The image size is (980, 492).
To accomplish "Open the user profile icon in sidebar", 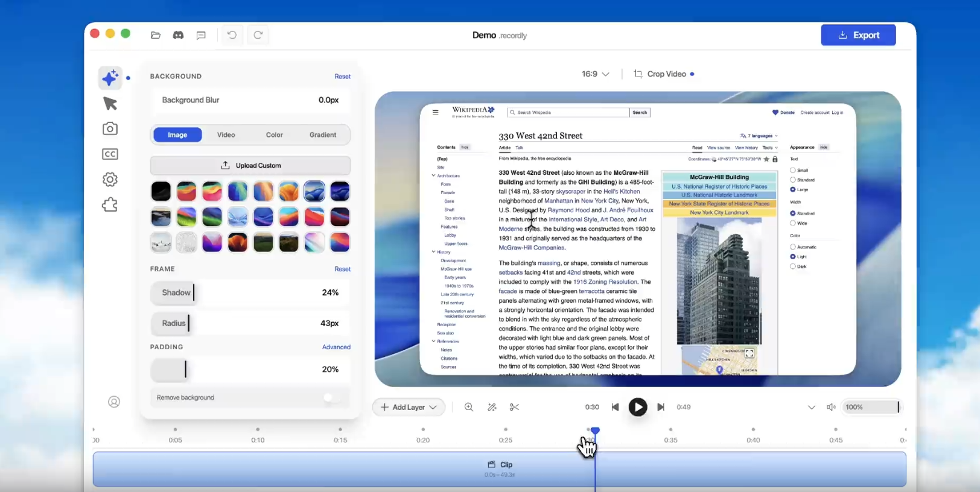I will (114, 402).
